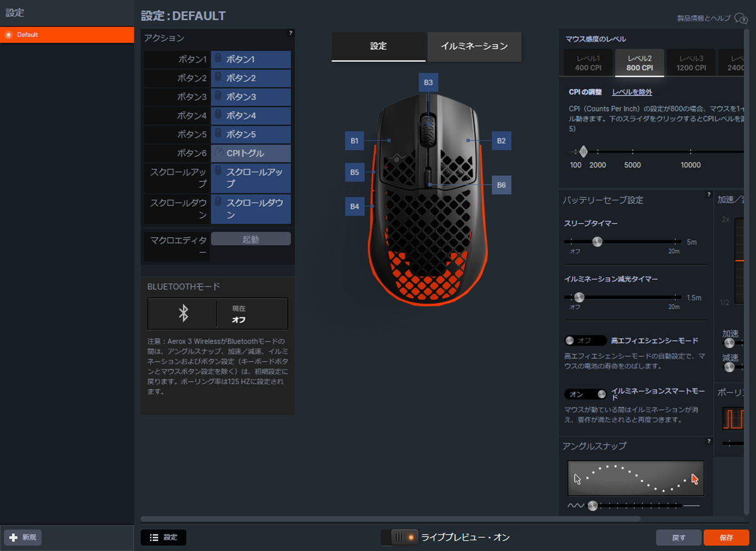Image resolution: width=756 pixels, height=551 pixels.
Task: Open product info and help icon
Action: click(x=741, y=18)
